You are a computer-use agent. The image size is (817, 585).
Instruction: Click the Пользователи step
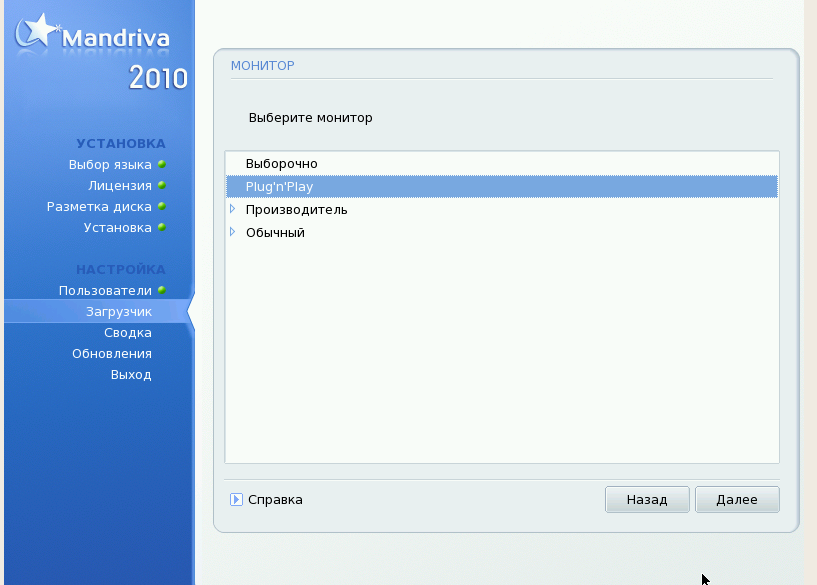[105, 291]
